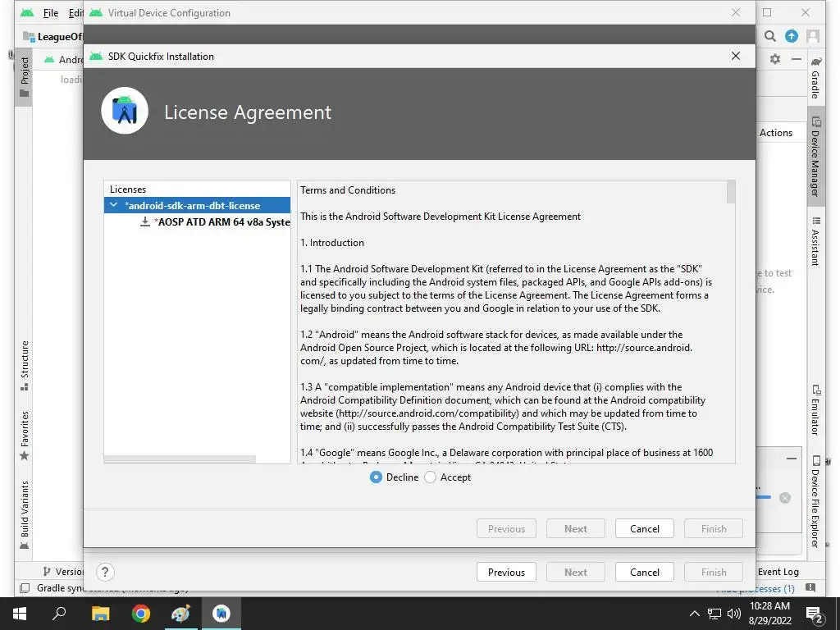Close the SDK Quickfix Installation dialog
This screenshot has height=630, width=840.
pyautogui.click(x=736, y=57)
